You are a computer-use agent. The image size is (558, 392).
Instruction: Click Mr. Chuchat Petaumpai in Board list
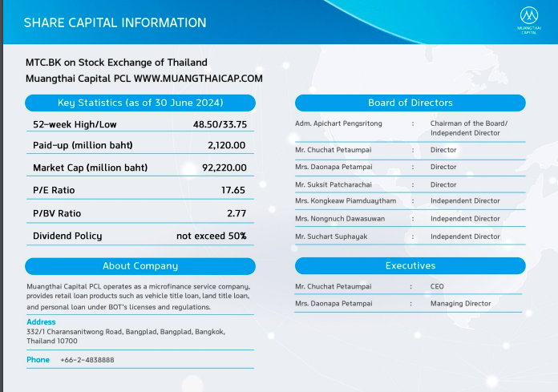point(333,150)
